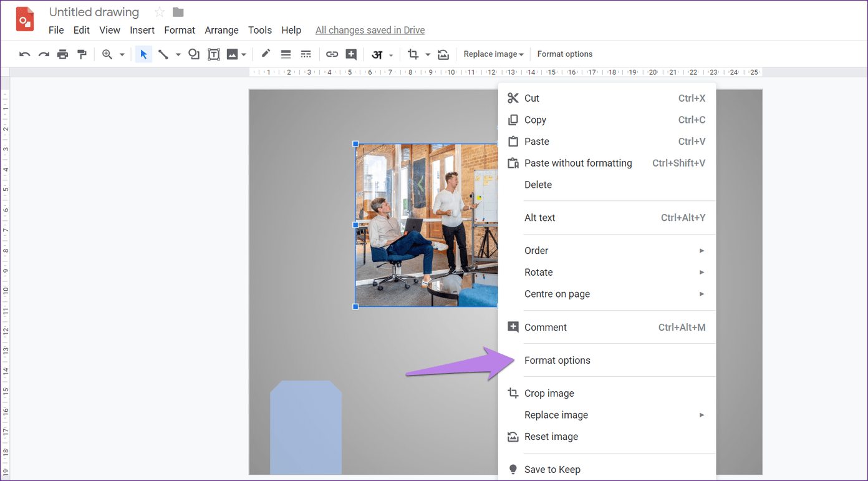Pick the Line drawing tool
This screenshot has width=868, height=481.
click(x=163, y=54)
